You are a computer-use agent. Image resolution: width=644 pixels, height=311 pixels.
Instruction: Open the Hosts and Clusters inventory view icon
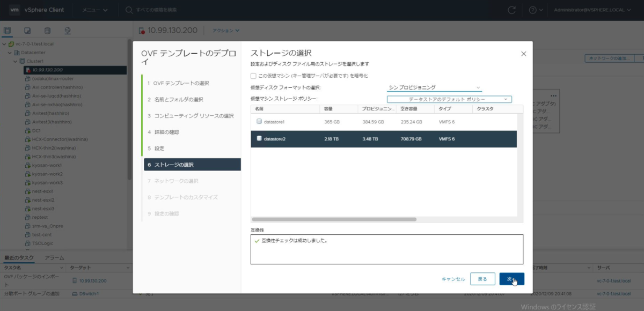point(8,31)
